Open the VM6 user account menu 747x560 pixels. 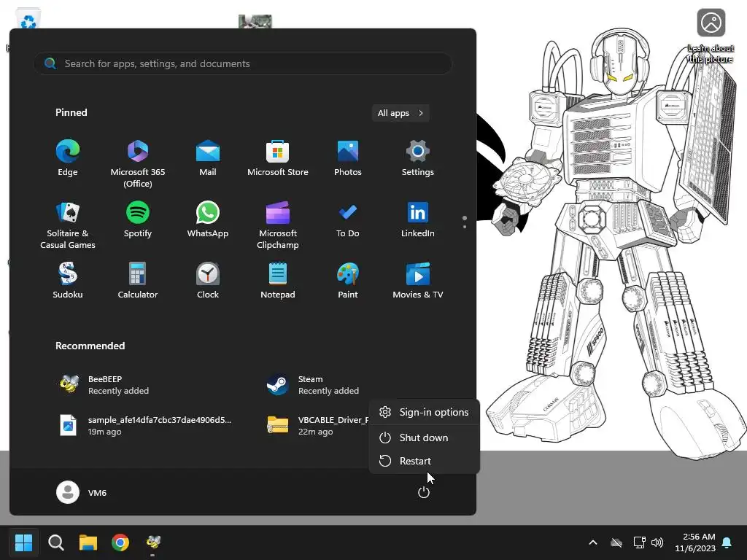[82, 492]
